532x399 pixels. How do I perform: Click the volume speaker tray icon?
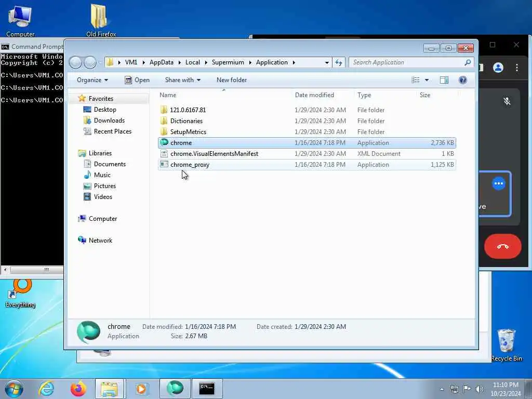480,389
